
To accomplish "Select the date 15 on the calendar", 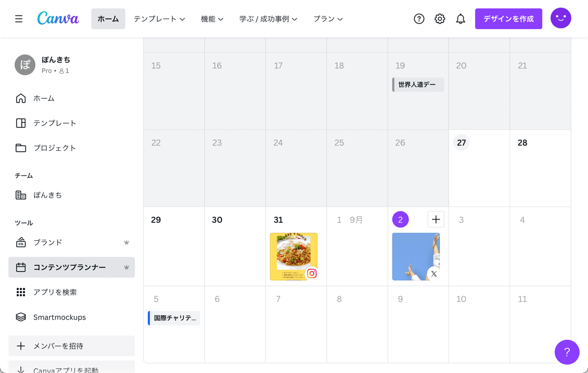I will (156, 66).
